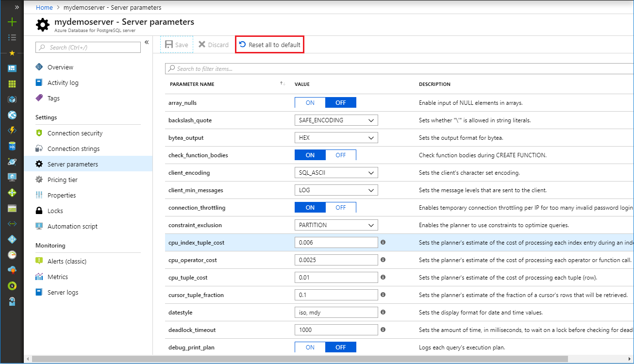Open Properties menu item
This screenshot has height=364, width=634.
(62, 195)
